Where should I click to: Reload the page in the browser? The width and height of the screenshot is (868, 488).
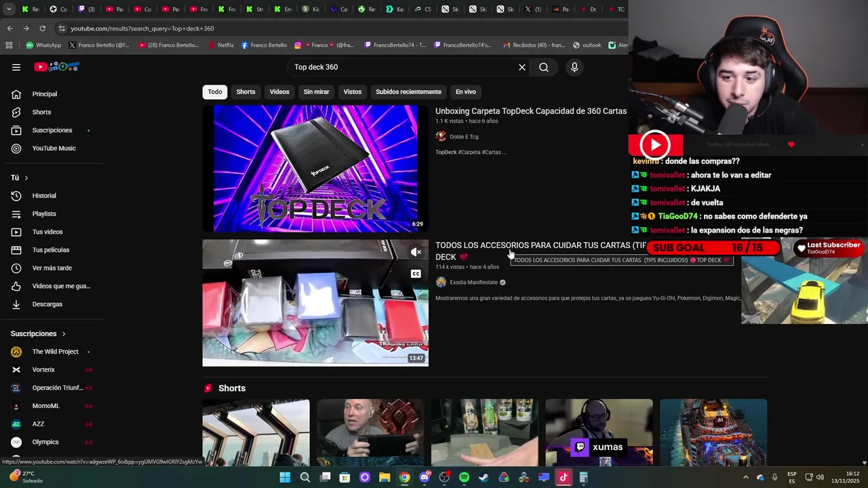pyautogui.click(x=42, y=28)
